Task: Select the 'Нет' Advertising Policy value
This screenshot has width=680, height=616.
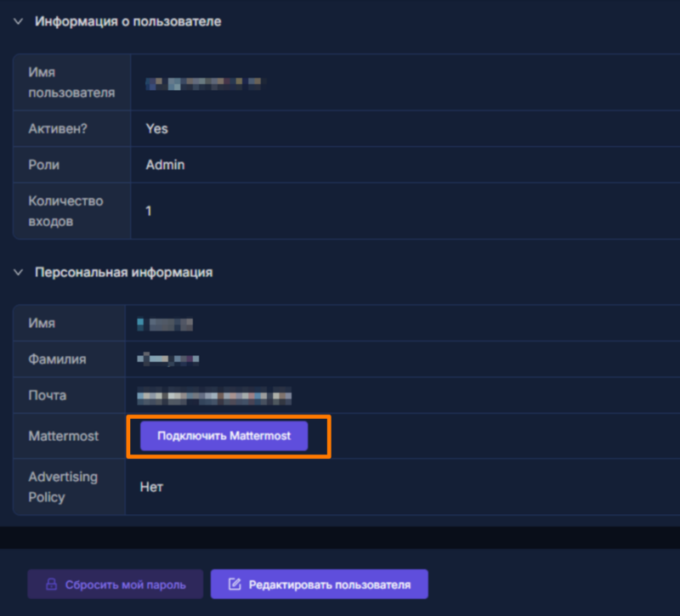Action: click(151, 487)
